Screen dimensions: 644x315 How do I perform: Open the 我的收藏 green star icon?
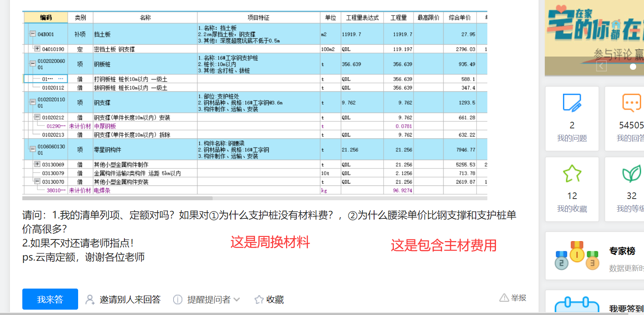pos(572,173)
